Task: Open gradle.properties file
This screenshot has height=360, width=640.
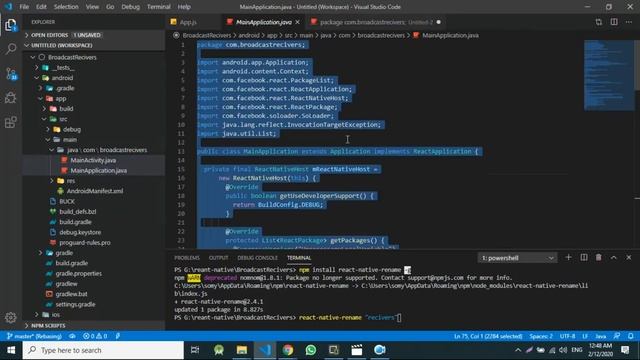Action: pos(93,273)
